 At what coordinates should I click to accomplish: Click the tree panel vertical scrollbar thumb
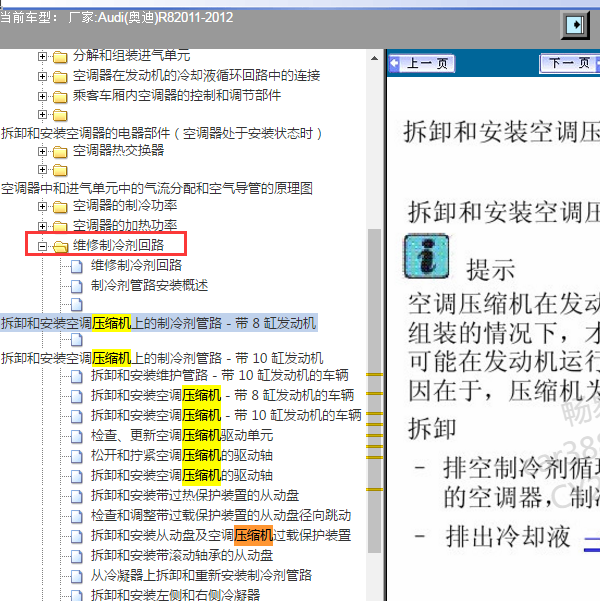coord(375,391)
